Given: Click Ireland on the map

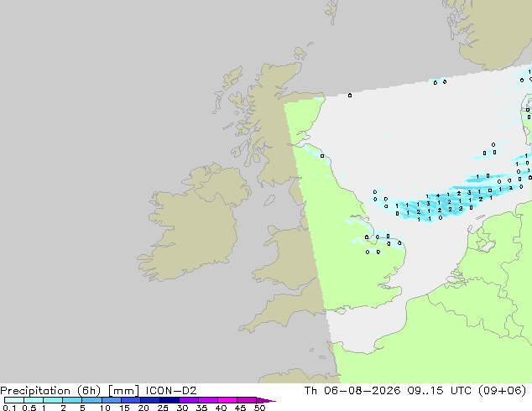Looking at the screenshot, I should 197,224.
